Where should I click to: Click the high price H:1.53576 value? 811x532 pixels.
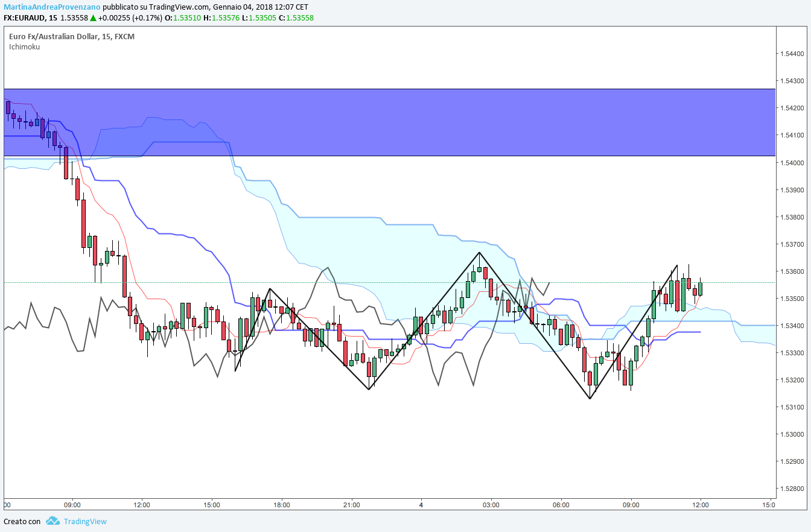222,17
